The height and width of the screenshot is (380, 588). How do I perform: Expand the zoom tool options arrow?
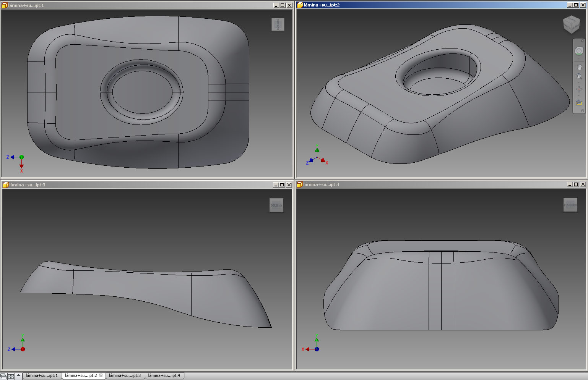[579, 82]
